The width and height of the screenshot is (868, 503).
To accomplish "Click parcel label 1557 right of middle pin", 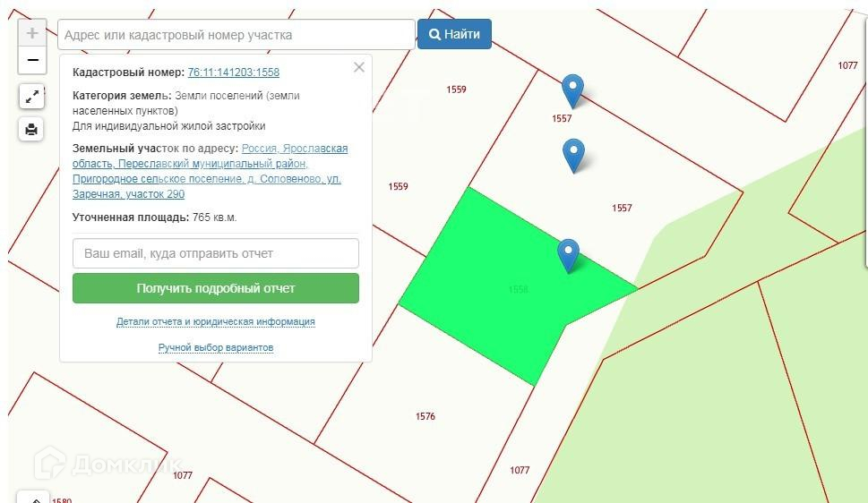I will click(622, 208).
